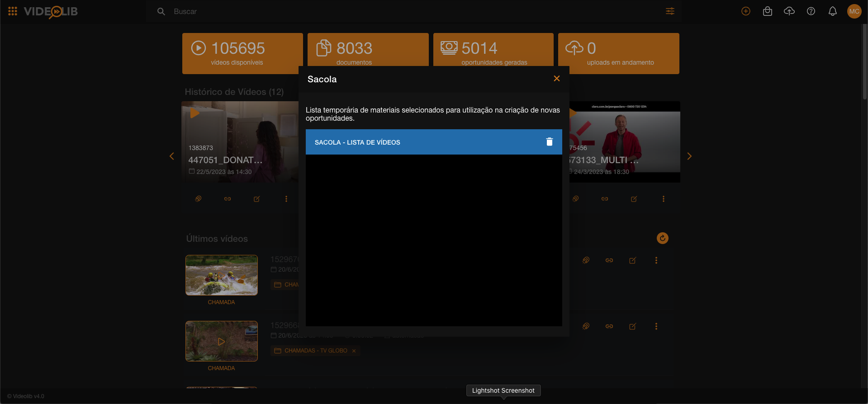Click the trash icon in Sacola list
Viewport: 868px width, 404px height.
(550, 142)
